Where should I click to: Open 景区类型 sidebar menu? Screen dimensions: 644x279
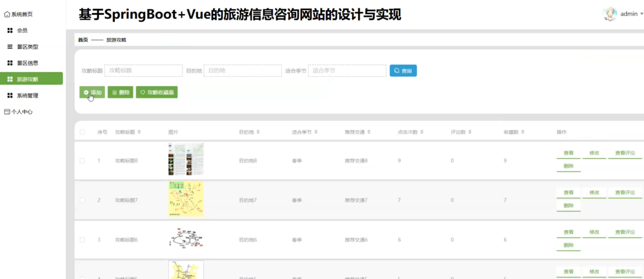(x=31, y=47)
